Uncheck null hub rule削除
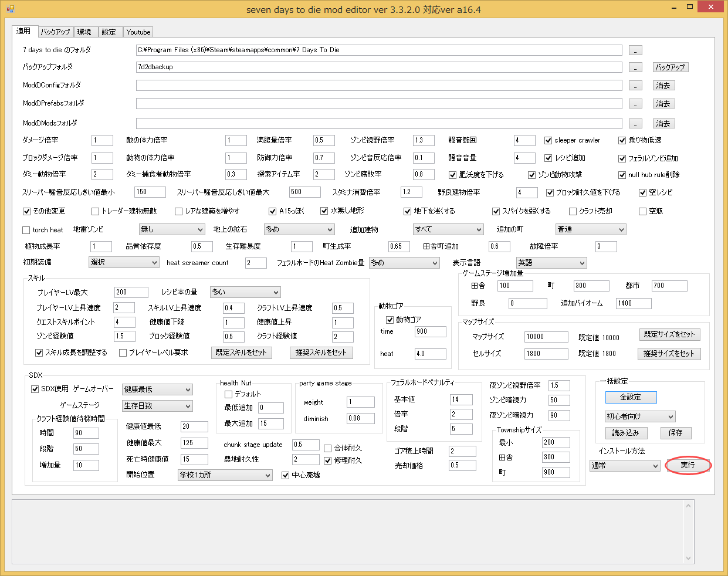728x576 pixels. (x=622, y=175)
